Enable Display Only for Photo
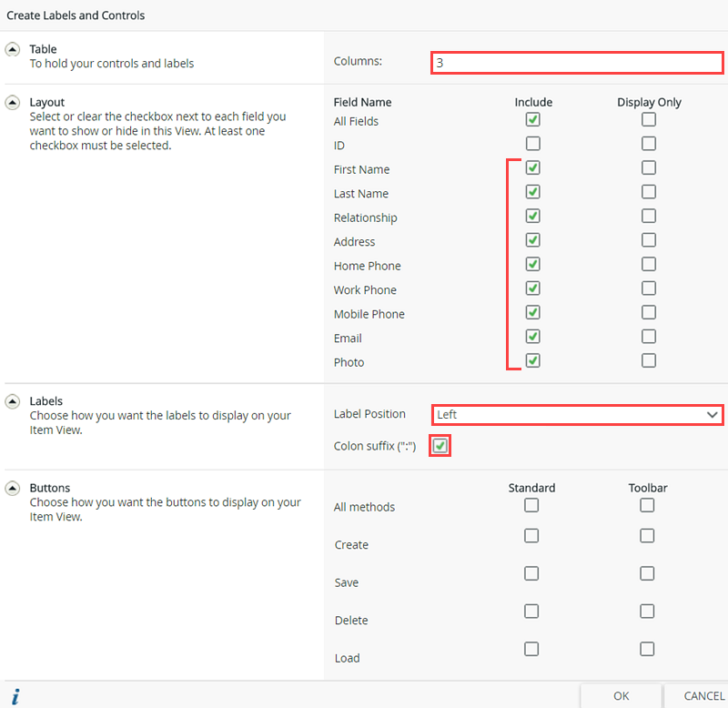 pos(648,359)
